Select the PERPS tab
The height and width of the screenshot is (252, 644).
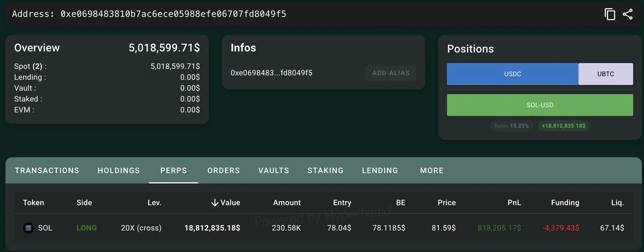coord(174,171)
